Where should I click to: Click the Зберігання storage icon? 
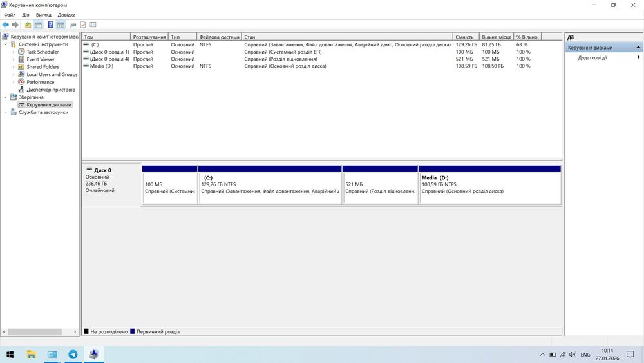click(14, 97)
